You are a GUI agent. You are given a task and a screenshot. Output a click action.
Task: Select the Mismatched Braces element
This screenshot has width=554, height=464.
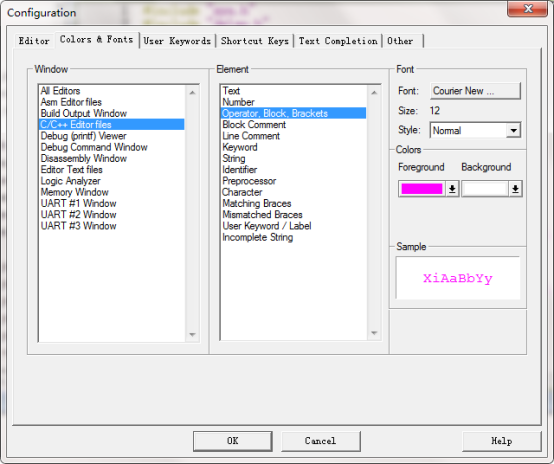(x=293, y=215)
